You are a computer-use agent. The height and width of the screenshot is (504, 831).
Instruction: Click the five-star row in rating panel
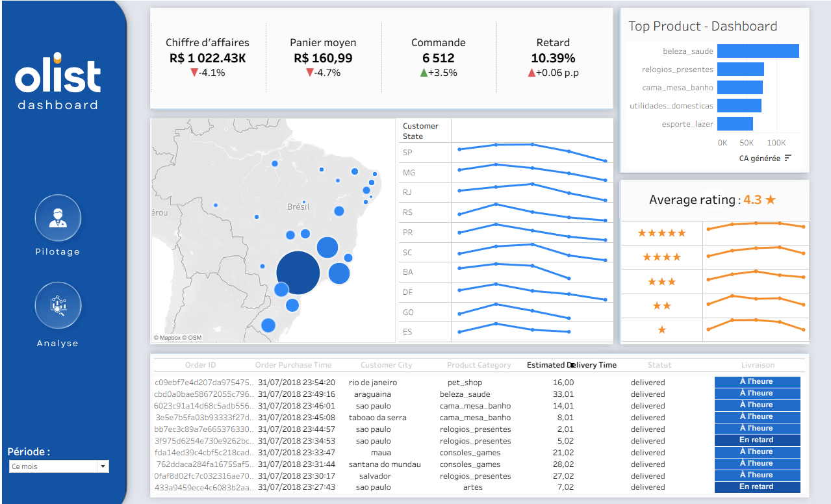(661, 233)
